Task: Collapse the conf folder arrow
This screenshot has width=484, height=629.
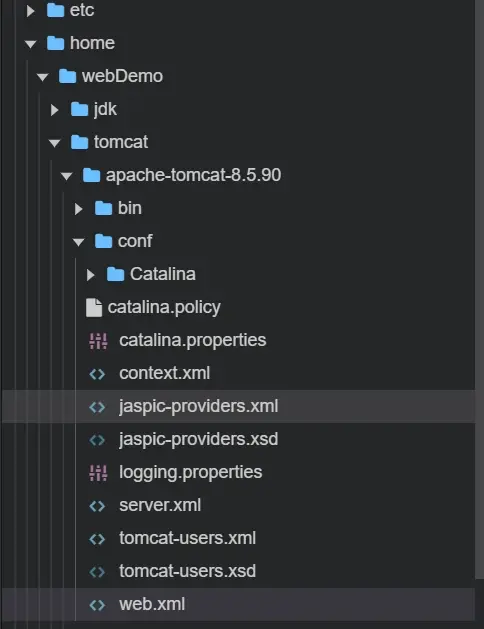Action: click(79, 242)
